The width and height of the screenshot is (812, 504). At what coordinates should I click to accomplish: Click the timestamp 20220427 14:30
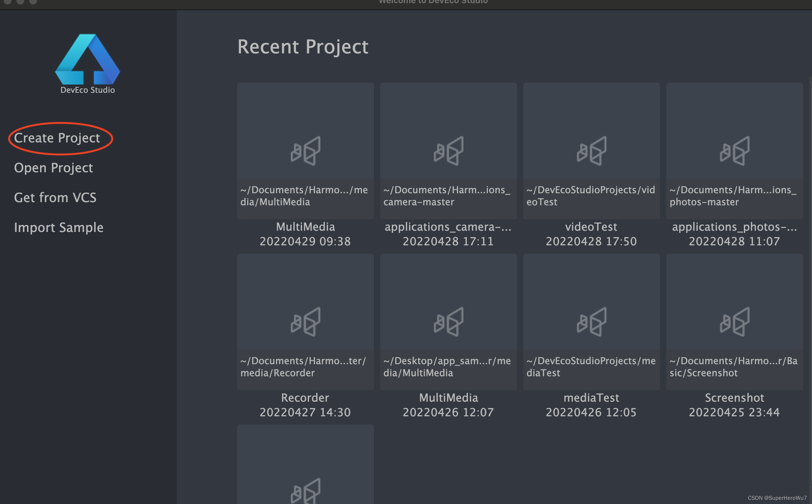pos(305,412)
